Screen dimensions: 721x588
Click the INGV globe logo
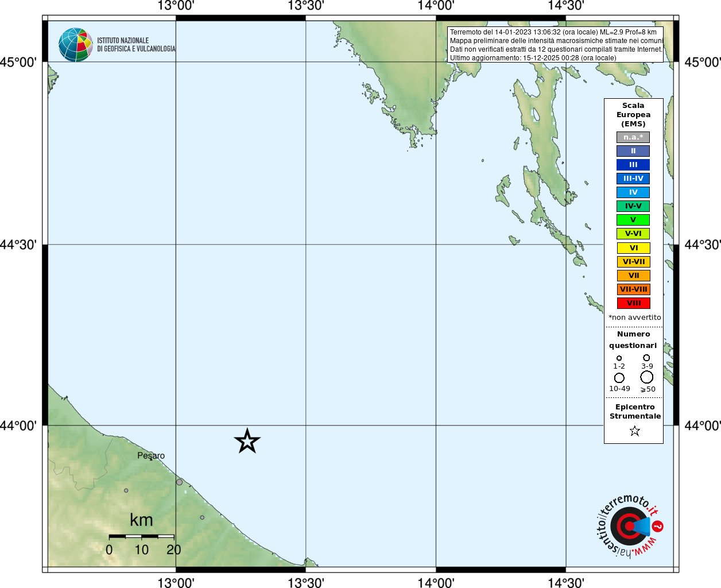tap(75, 45)
